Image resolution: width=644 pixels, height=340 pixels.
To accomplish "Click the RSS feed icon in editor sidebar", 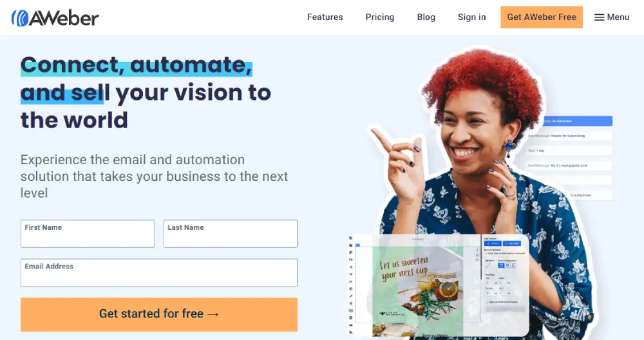I will tap(351, 332).
